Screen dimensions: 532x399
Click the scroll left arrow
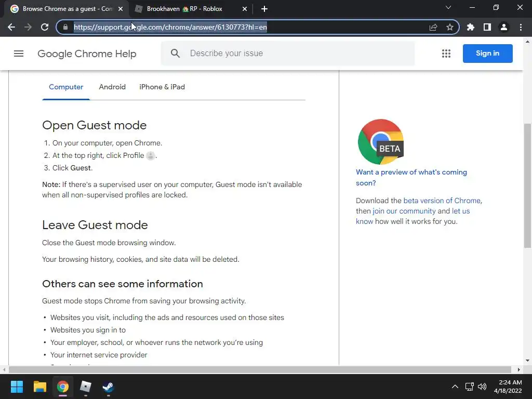pyautogui.click(x=4, y=369)
